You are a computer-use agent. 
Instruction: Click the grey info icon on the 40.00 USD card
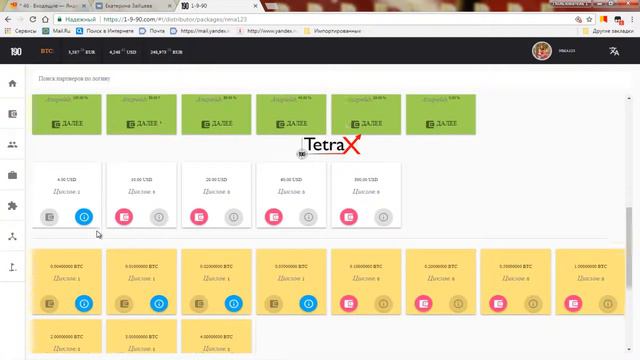[308, 217]
